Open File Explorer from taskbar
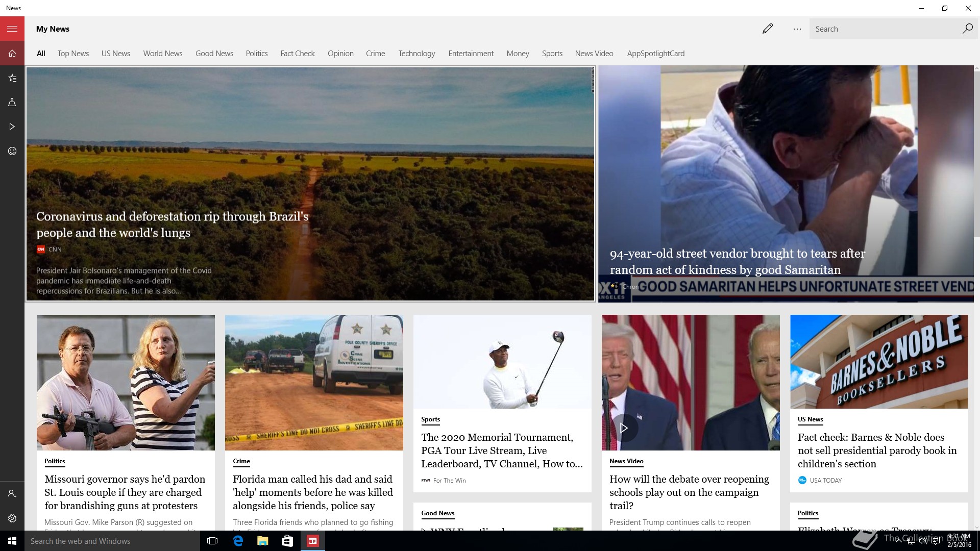The height and width of the screenshot is (551, 980). pos(262,541)
